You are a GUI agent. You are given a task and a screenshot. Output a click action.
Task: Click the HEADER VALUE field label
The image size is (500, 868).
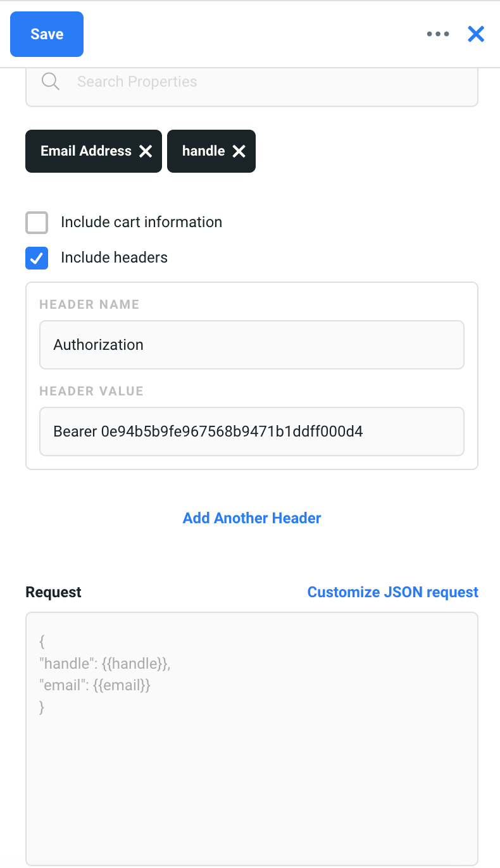tap(91, 391)
